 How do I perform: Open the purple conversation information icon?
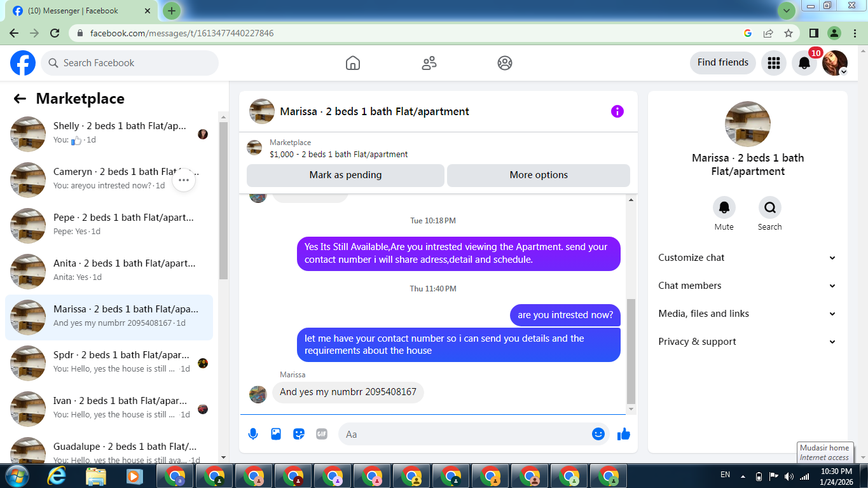tap(617, 111)
